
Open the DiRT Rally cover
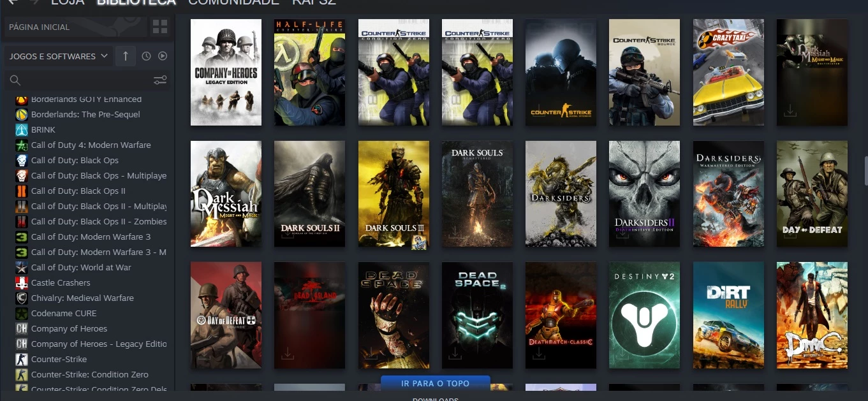pyautogui.click(x=728, y=315)
